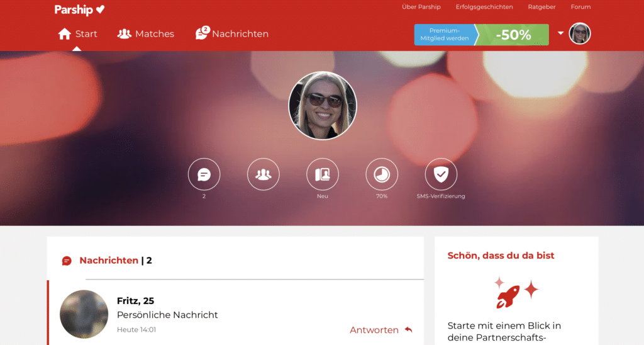Click the Premium-Mitglied werden button
Image resolution: width=644 pixels, height=345 pixels.
click(x=445, y=35)
